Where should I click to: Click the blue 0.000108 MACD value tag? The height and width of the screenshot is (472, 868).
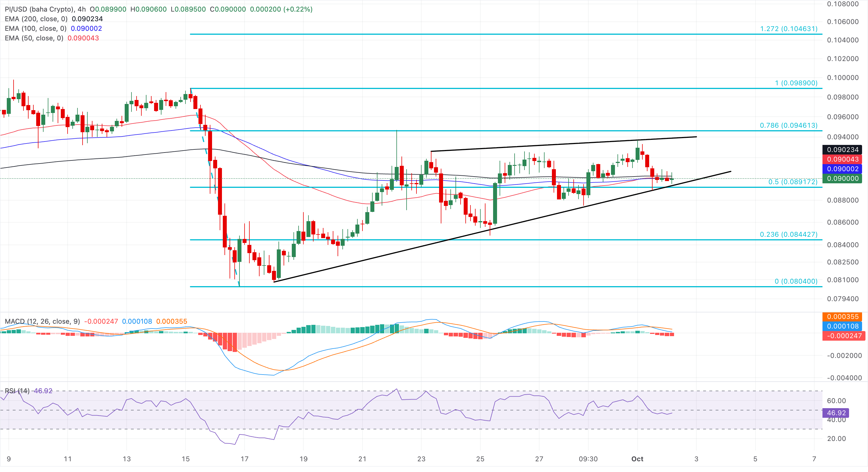(x=842, y=326)
